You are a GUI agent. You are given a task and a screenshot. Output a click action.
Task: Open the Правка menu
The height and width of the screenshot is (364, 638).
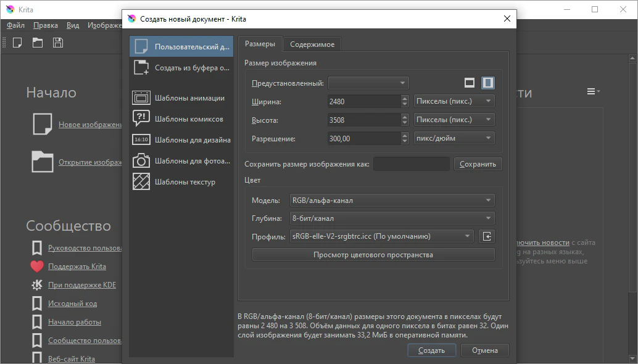coord(46,25)
